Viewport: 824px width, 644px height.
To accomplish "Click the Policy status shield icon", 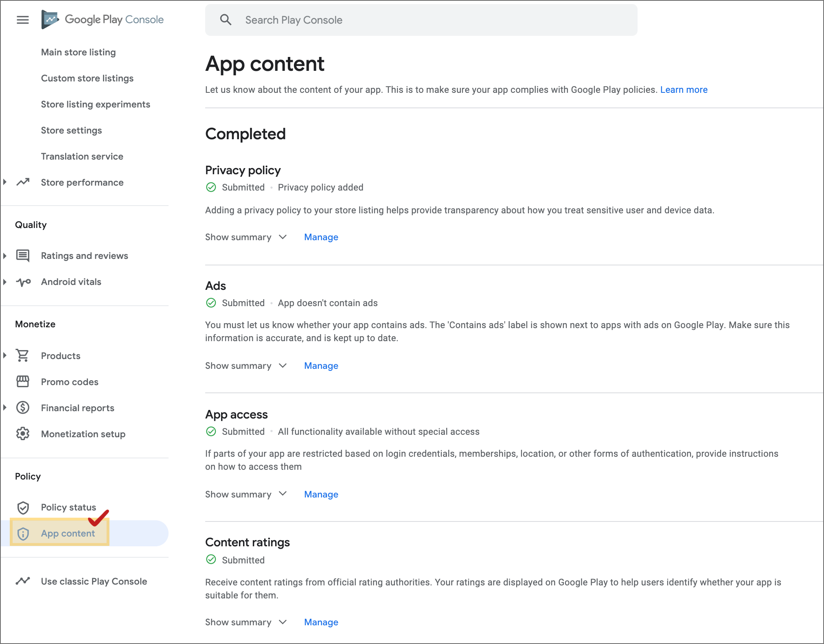I will 23,507.
